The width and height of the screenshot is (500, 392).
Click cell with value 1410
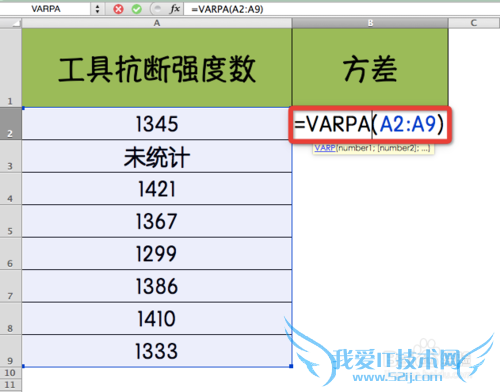157,318
